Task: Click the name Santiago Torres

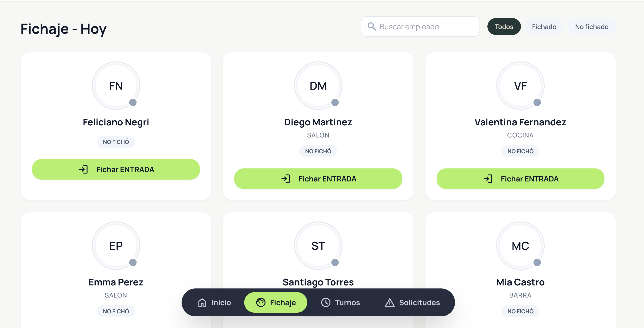Action: [318, 282]
